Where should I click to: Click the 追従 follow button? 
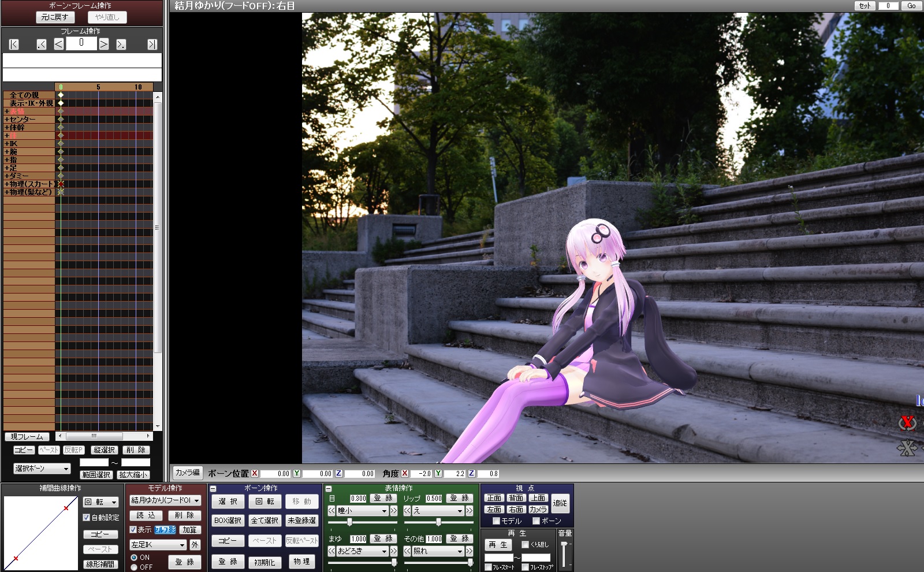click(x=560, y=503)
